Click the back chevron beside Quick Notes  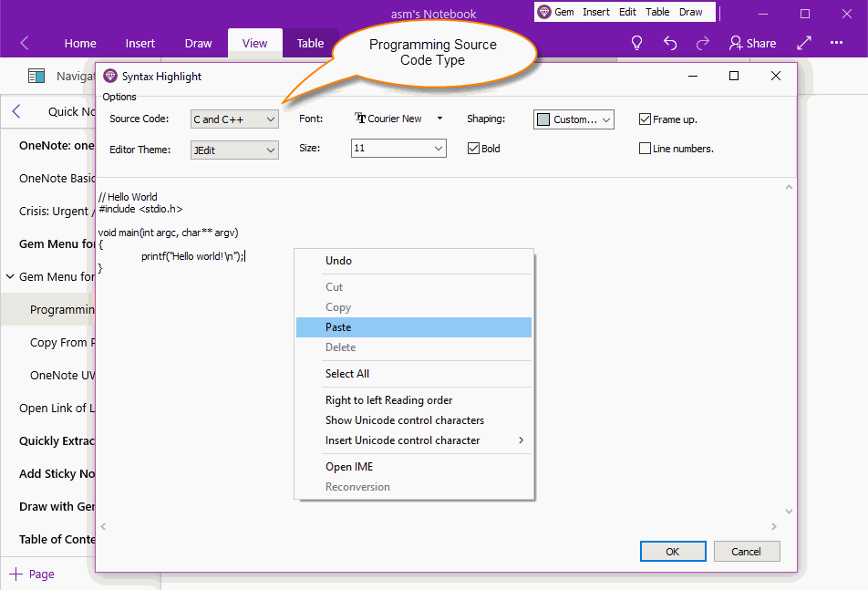16,111
